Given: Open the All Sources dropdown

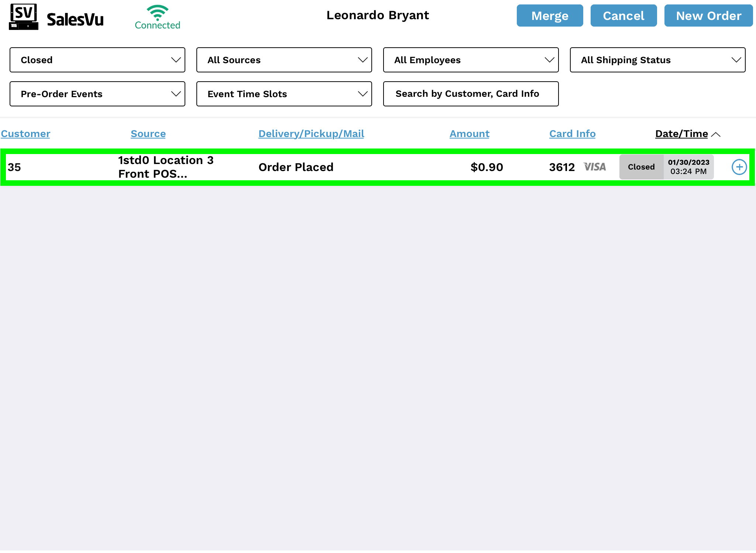Looking at the screenshot, I should tap(284, 60).
